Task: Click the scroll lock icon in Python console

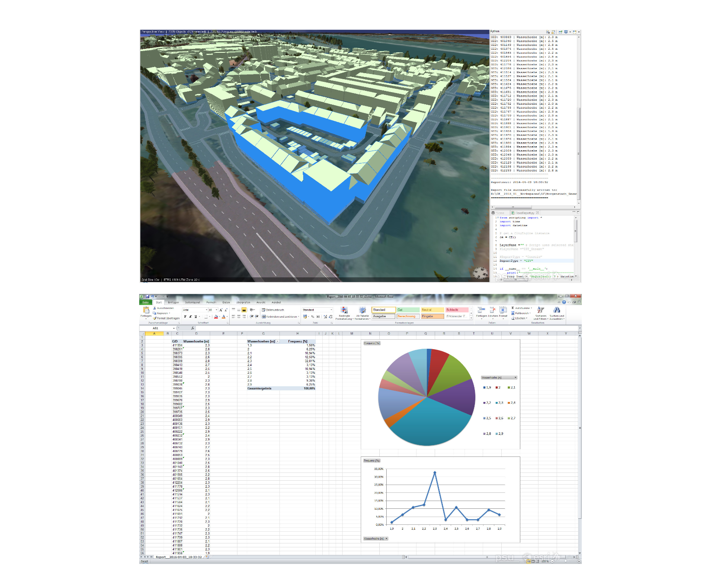Action: pos(553,32)
